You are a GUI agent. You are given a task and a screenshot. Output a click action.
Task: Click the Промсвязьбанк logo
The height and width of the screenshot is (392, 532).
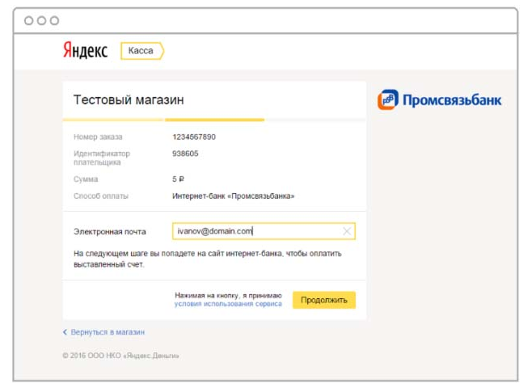(x=439, y=99)
